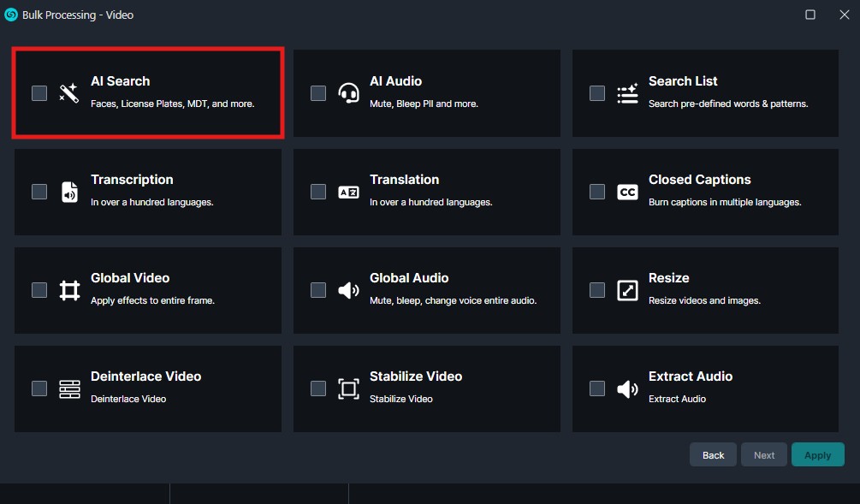Select the Closed Captions checkbox
Image resolution: width=860 pixels, height=504 pixels.
(597, 192)
